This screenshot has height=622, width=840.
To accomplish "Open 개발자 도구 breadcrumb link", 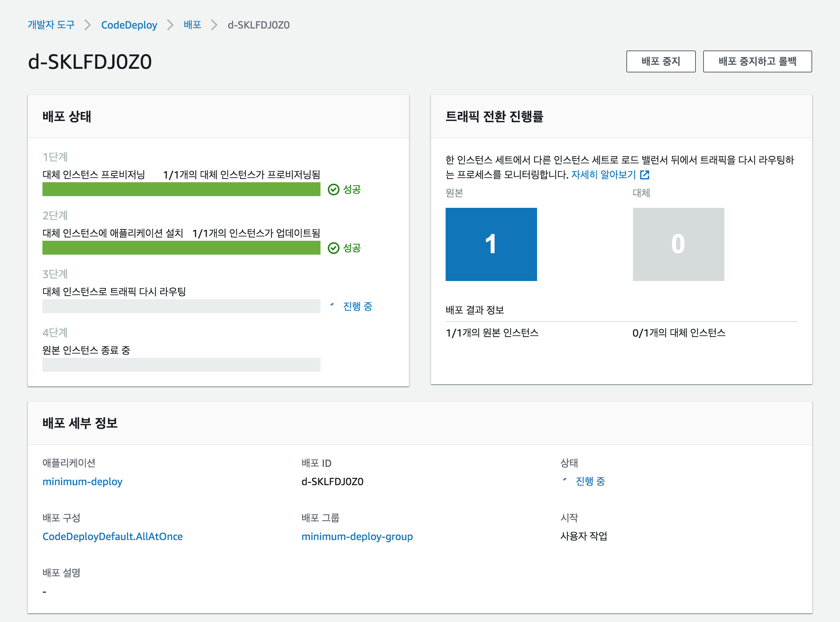I will point(51,25).
